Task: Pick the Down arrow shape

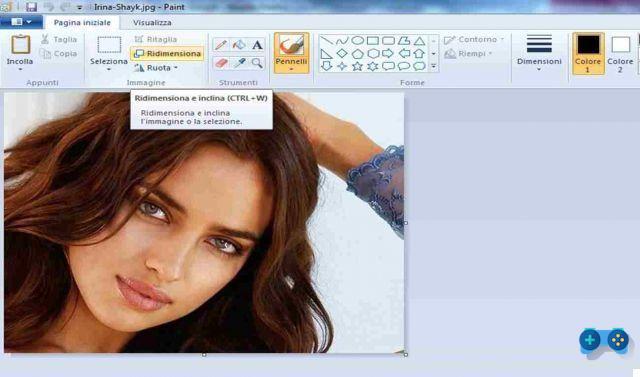Action: click(327, 66)
